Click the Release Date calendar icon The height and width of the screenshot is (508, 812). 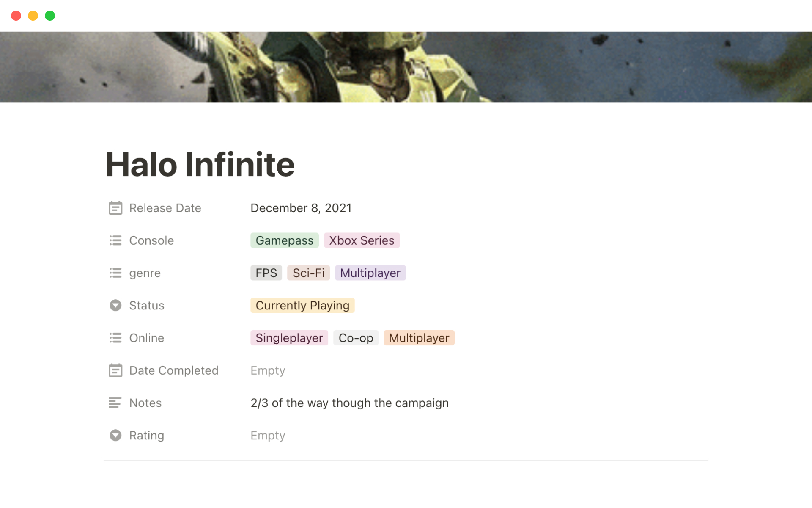(115, 208)
